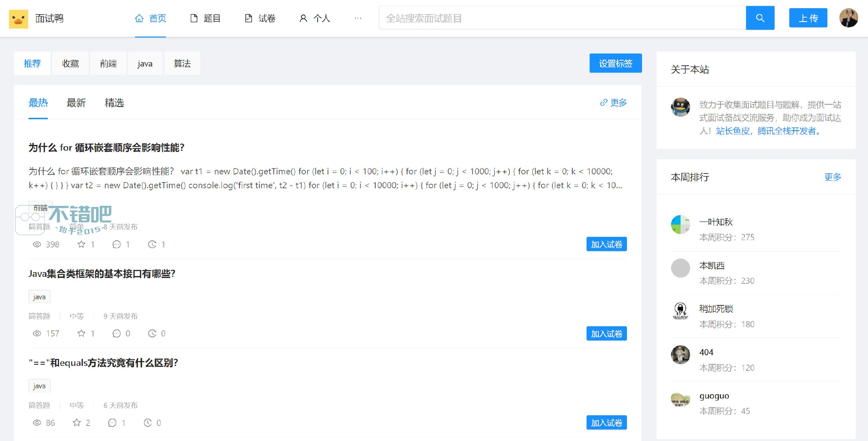Open the user avatar in header
Screen dimensions: 868x441
point(849,18)
